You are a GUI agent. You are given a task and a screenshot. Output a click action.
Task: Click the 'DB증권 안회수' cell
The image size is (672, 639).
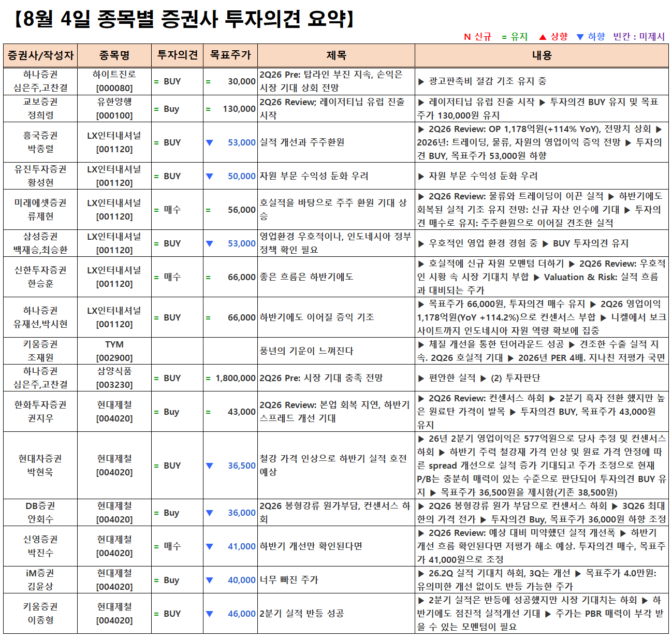[40, 512]
